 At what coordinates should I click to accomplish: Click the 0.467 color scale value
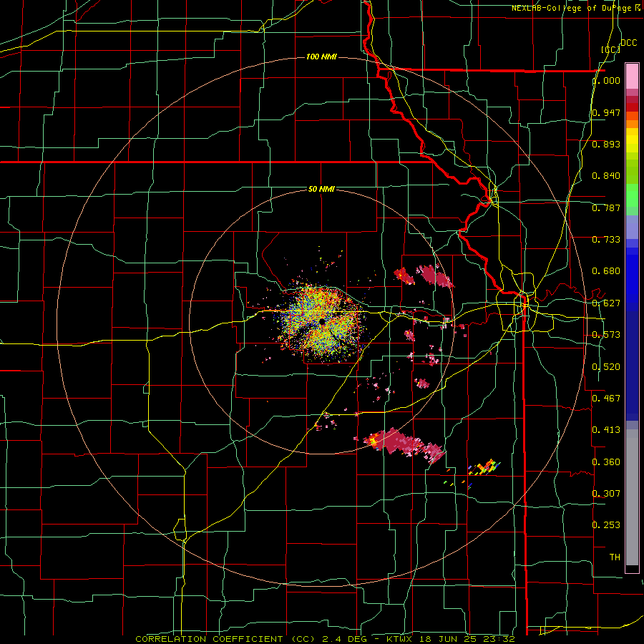click(x=606, y=399)
